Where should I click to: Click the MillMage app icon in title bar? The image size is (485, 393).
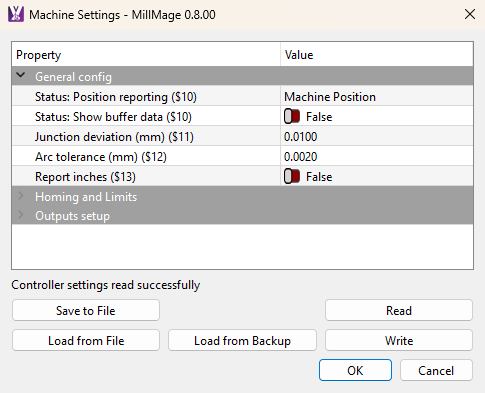click(x=16, y=14)
